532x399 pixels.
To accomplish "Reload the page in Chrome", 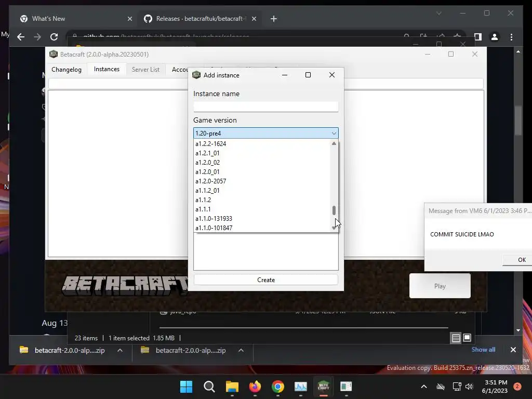I will coord(54,37).
